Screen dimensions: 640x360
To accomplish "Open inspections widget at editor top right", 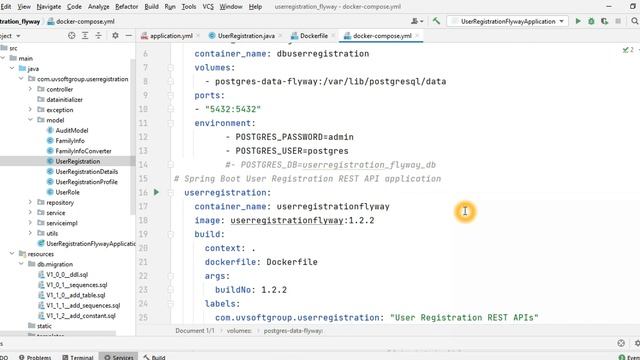I will click(x=629, y=50).
